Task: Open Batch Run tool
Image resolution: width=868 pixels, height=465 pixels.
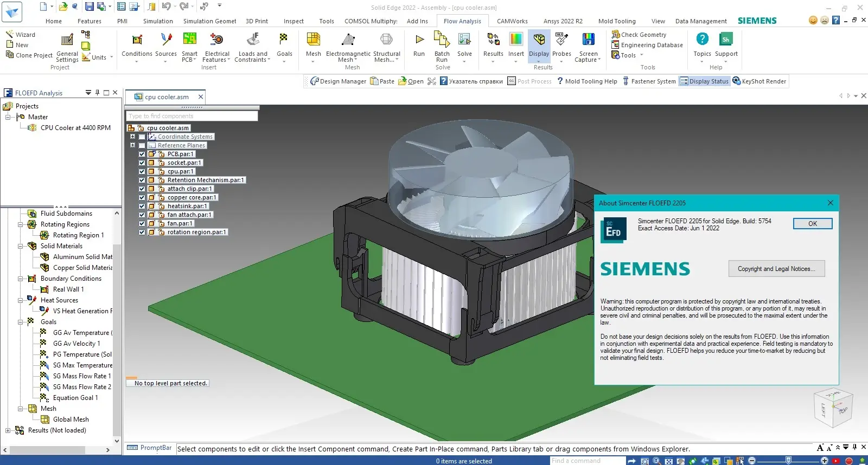Action: (442, 46)
